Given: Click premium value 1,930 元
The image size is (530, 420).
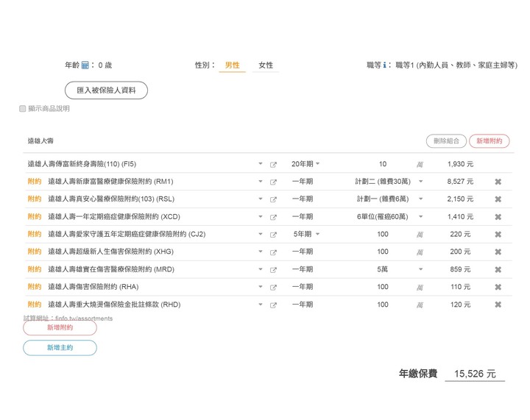Looking at the screenshot, I should 460,164.
